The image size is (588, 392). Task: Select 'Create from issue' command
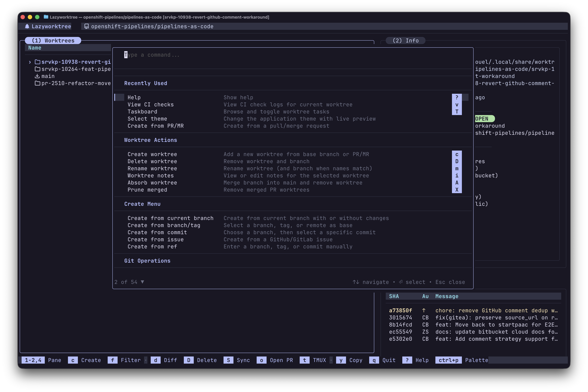156,239
